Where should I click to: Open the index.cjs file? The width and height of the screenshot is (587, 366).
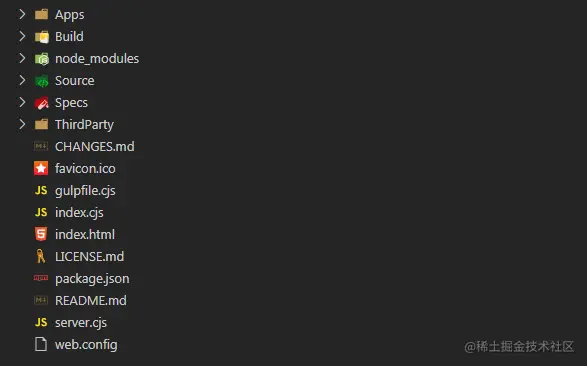click(79, 213)
